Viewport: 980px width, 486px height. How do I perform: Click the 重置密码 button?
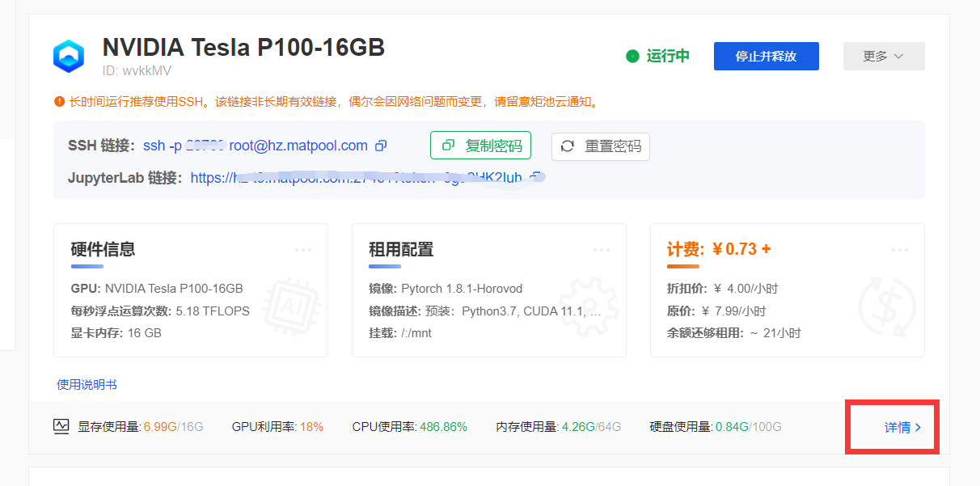(x=601, y=146)
